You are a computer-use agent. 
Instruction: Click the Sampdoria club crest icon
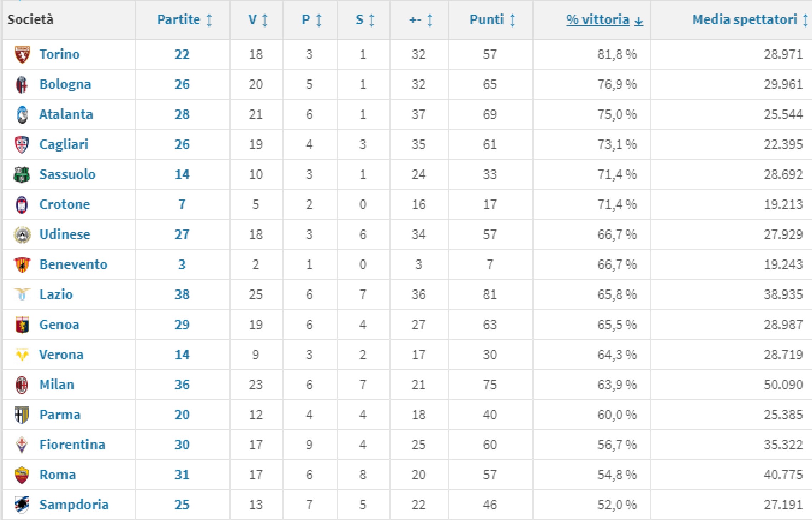point(22,505)
